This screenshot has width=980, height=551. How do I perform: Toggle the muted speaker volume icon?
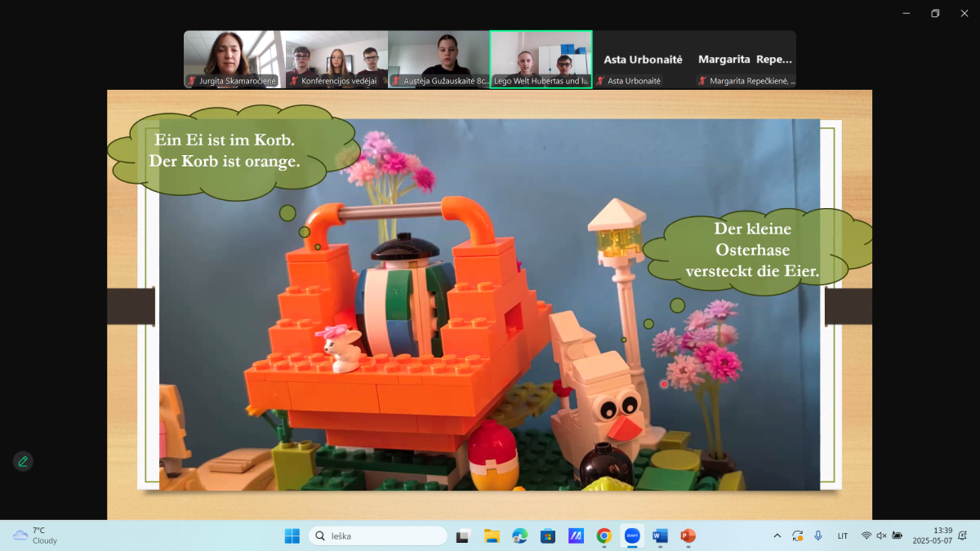[x=881, y=535]
